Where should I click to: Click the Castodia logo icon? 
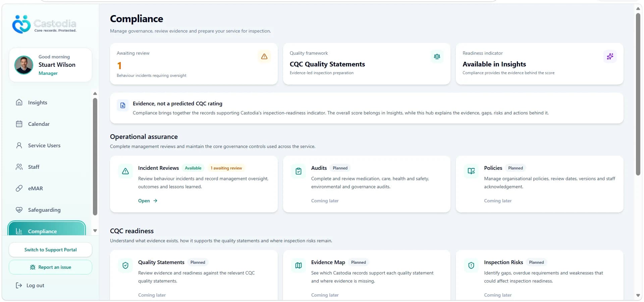coord(21,24)
